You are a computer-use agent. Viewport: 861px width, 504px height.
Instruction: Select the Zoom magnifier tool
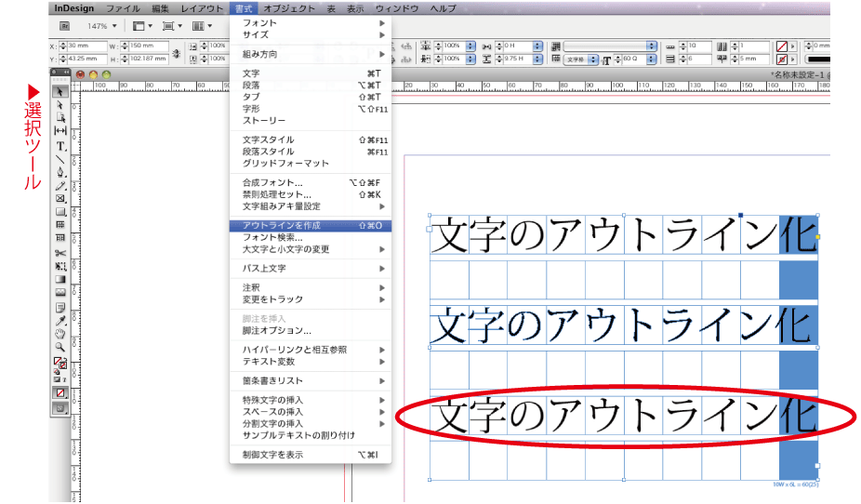tap(61, 346)
